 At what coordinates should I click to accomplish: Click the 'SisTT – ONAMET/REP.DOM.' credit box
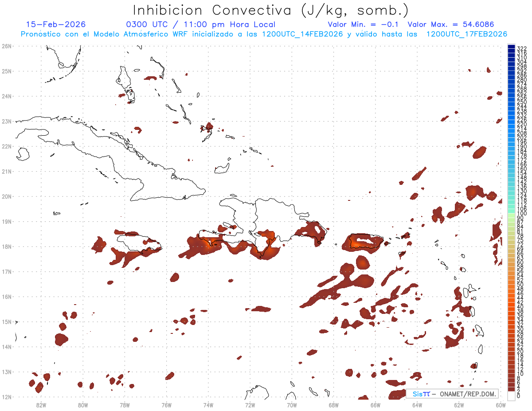tap(452, 394)
